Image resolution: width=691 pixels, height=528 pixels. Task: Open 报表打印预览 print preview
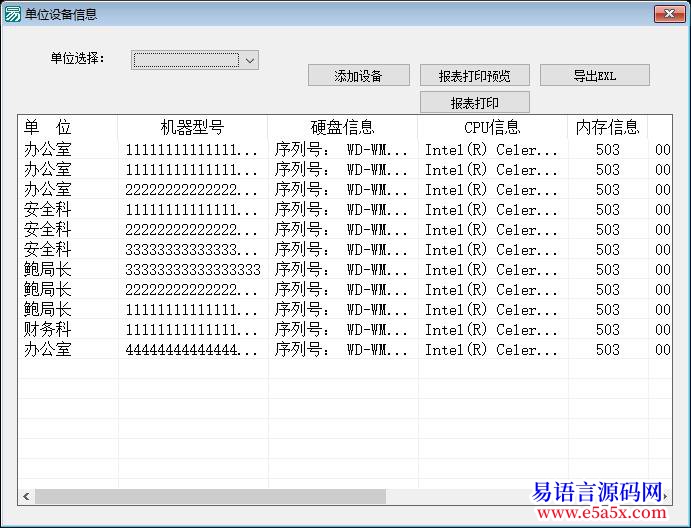(x=475, y=75)
